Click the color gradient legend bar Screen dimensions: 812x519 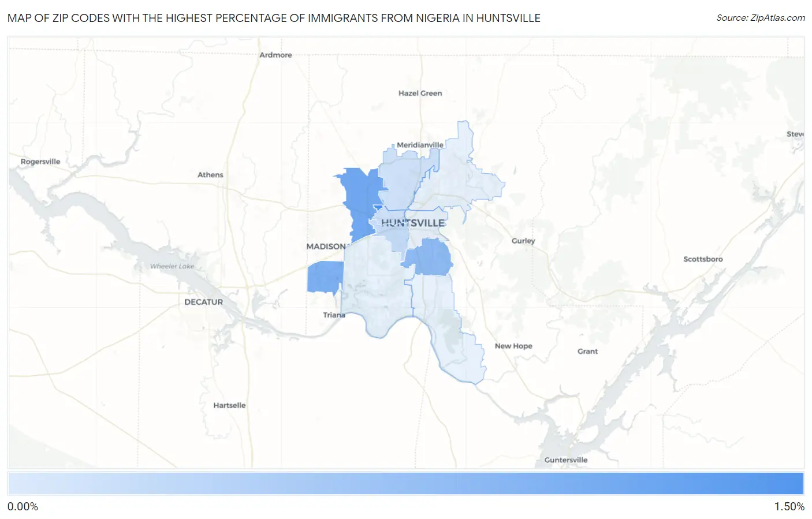pyautogui.click(x=406, y=484)
